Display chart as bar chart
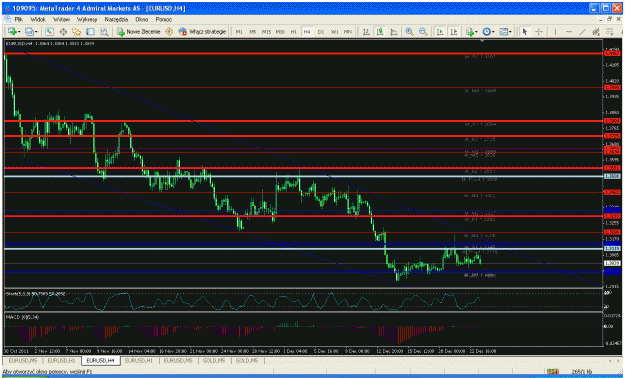The height and width of the screenshot is (378, 625). (366, 32)
